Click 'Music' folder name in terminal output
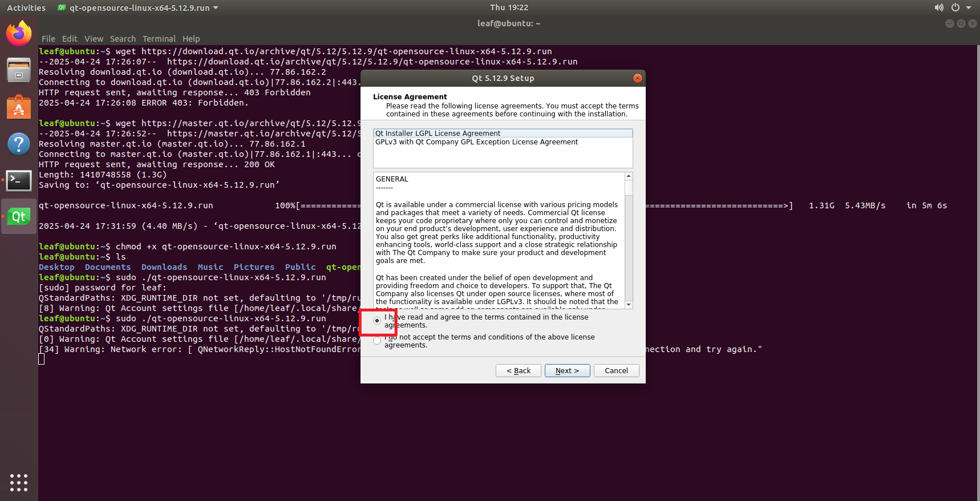 (210, 267)
